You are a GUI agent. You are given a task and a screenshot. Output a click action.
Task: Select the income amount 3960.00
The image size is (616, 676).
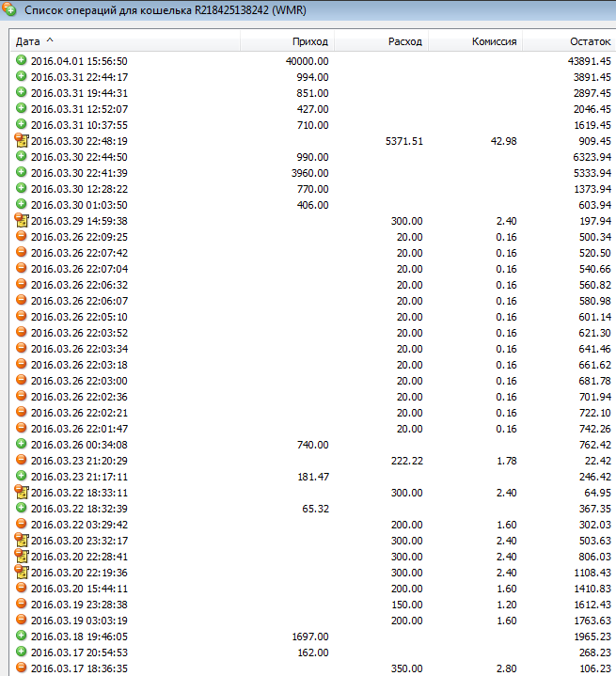point(310,173)
